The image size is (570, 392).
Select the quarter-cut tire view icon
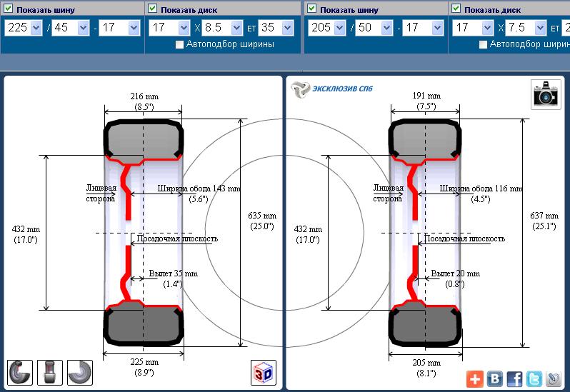(x=80, y=372)
